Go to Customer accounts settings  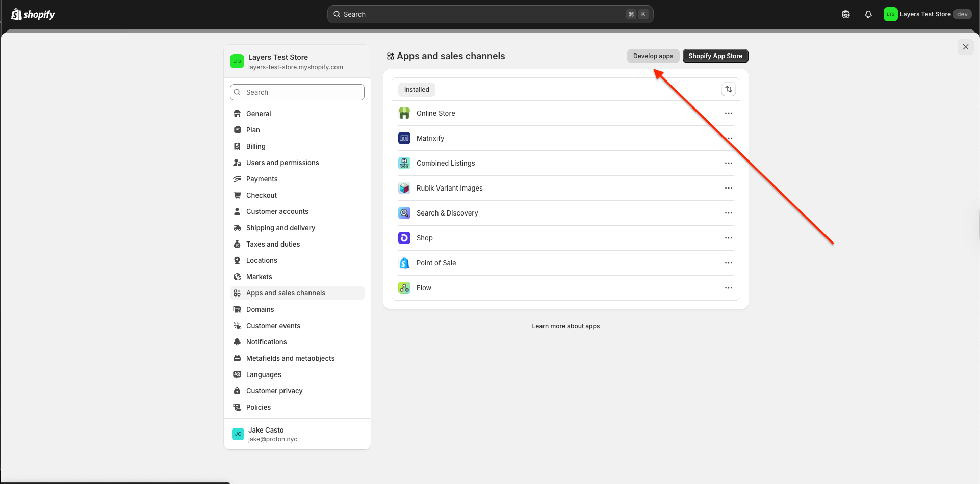click(297, 211)
